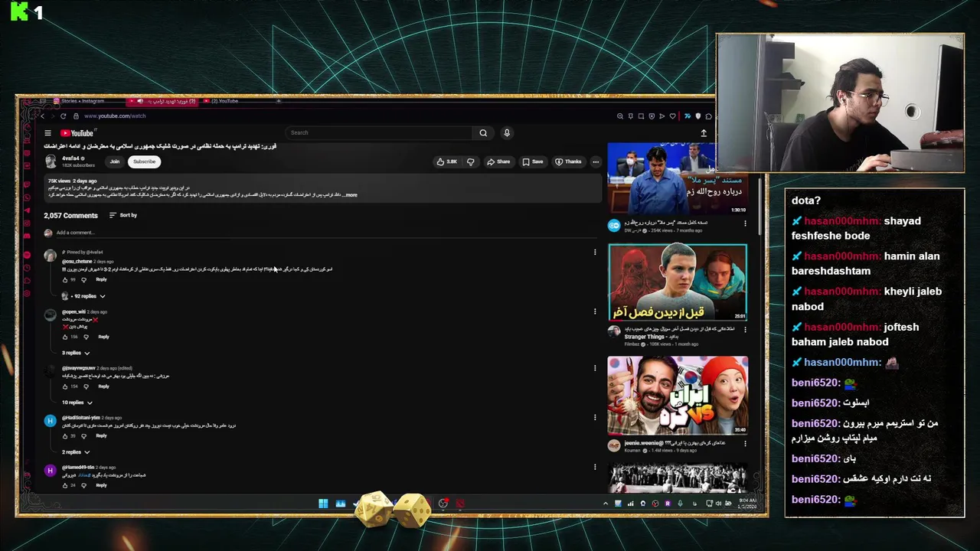Click the zoom magnifier icon in address bar
Screen dimensions: 980x551
pos(619,116)
